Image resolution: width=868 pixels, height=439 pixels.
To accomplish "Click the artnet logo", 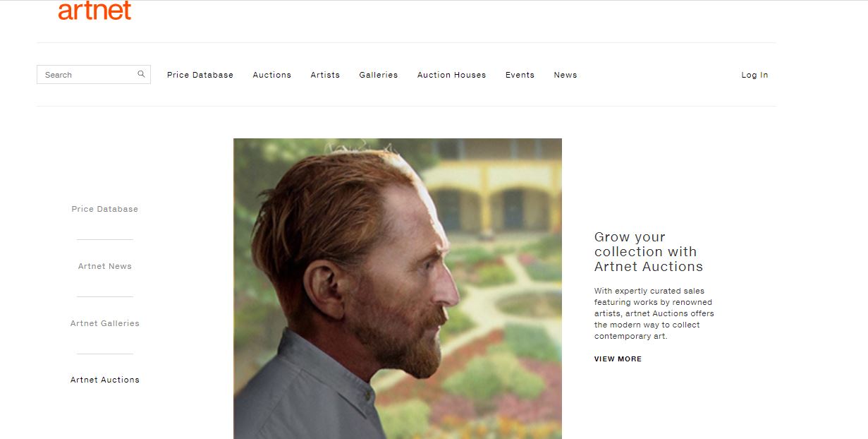I will pos(95,11).
